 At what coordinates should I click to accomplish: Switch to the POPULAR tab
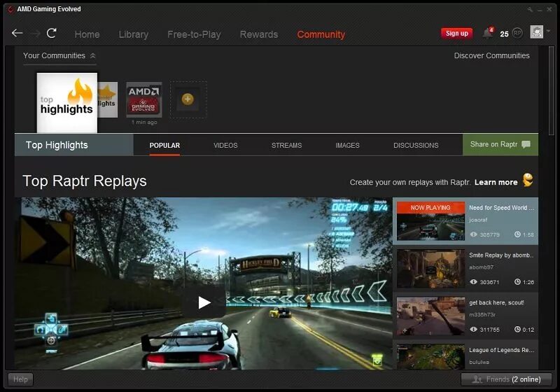164,146
